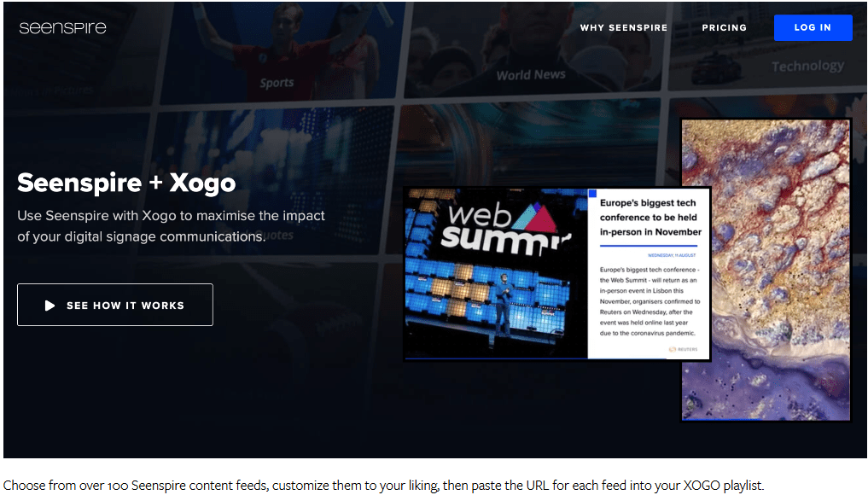Click the See How It Works button
The width and height of the screenshot is (868, 495).
[x=115, y=305]
